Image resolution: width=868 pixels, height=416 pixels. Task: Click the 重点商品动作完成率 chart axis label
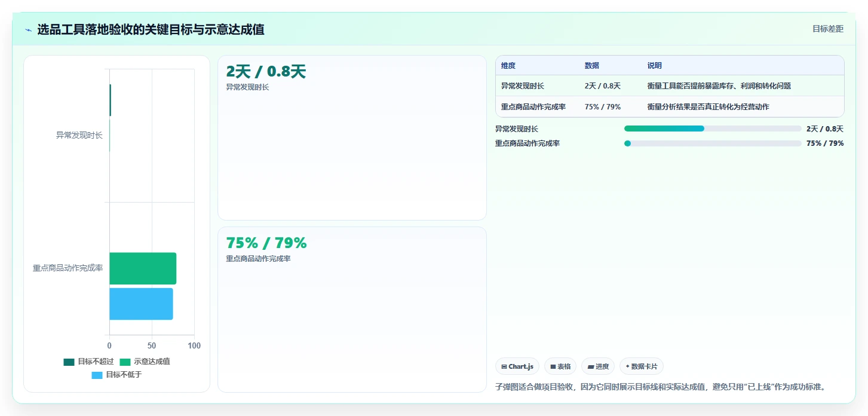[68, 268]
